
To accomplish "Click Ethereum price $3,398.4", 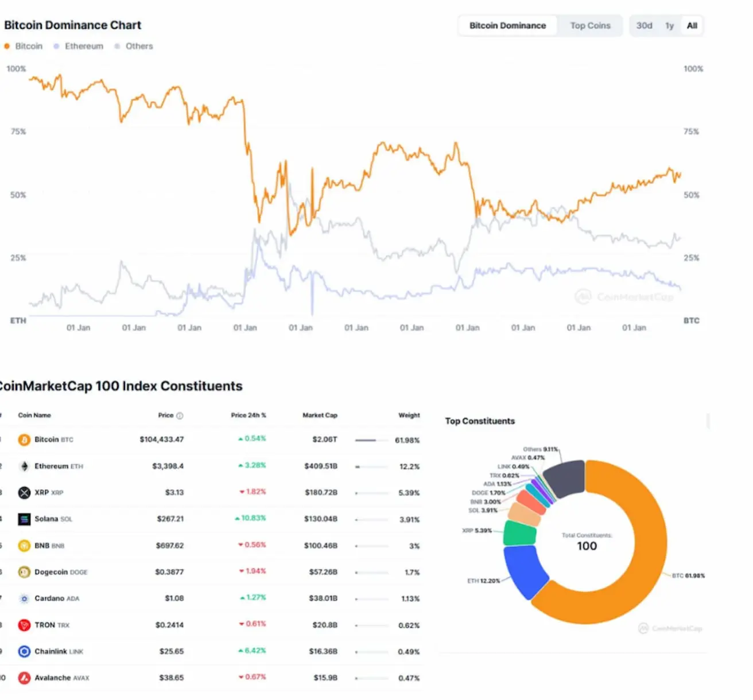I will click(x=168, y=466).
